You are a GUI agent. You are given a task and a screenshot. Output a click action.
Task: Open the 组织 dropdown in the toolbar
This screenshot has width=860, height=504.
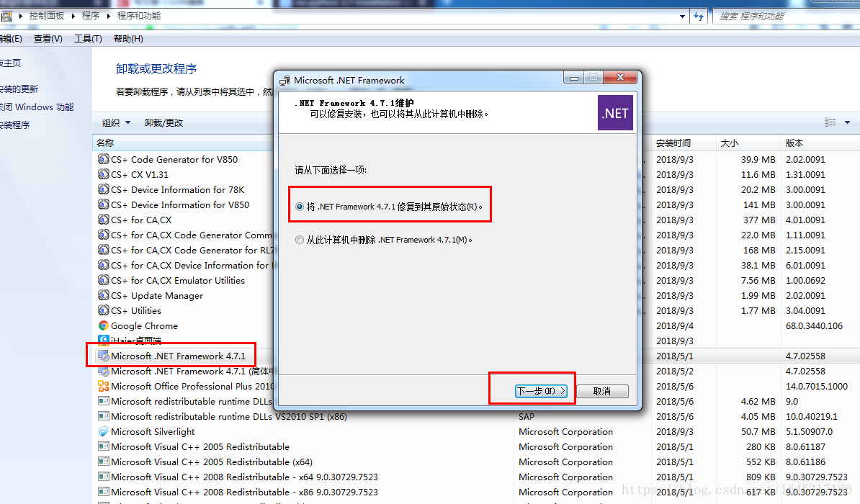click(116, 123)
